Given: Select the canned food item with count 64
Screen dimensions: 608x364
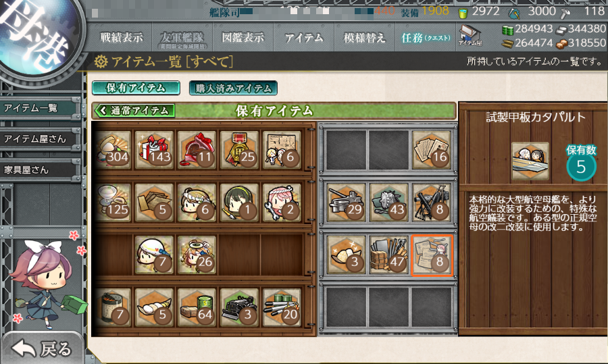Looking at the screenshot, I should pos(197,307).
